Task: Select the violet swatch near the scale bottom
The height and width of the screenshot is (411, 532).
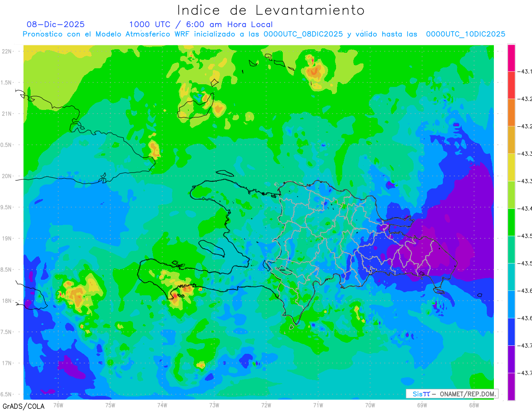Action: click(511, 360)
